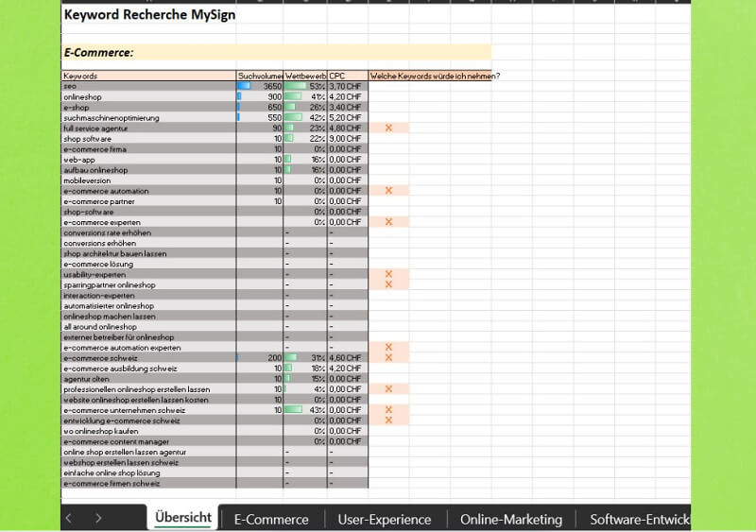Switch to the Online-Marketing sheet tab
This screenshot has width=756, height=532.
510,519
